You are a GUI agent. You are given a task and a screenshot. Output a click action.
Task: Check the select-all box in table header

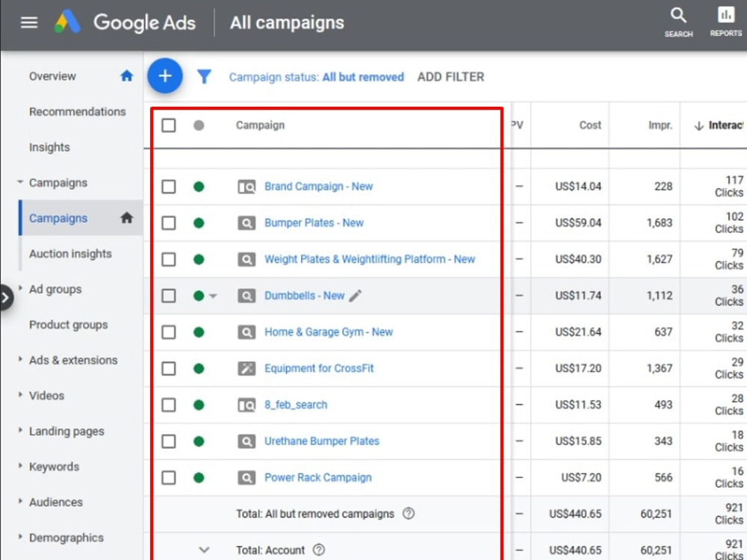pyautogui.click(x=168, y=125)
